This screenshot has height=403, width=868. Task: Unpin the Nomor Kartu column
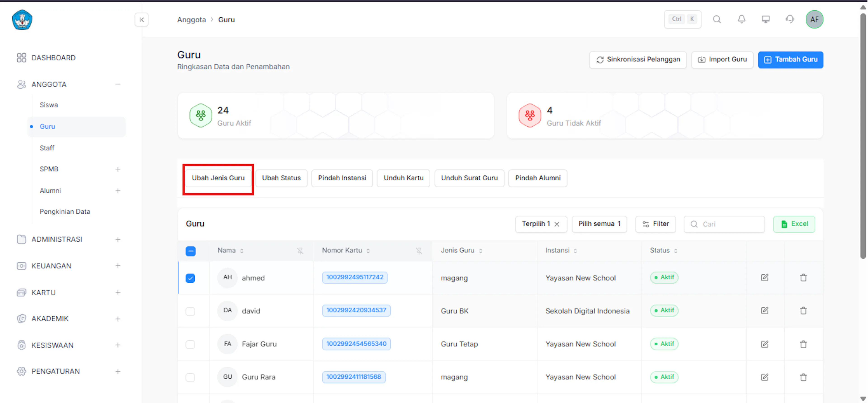pyautogui.click(x=418, y=250)
